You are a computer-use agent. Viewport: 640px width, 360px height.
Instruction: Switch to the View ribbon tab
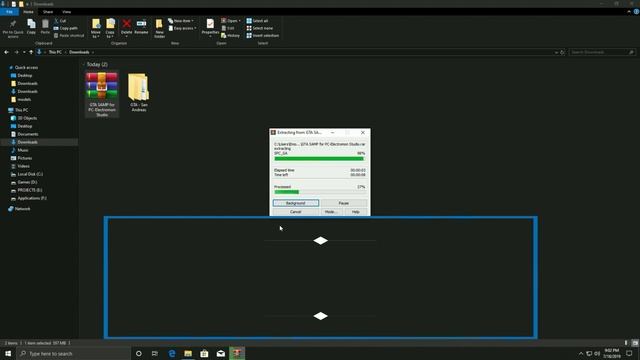[x=67, y=12]
